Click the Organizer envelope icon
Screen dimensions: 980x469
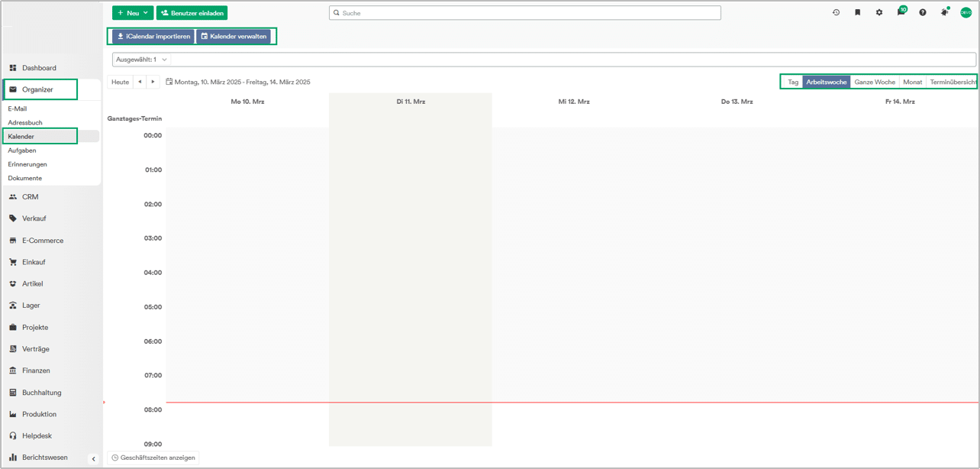pos(13,89)
